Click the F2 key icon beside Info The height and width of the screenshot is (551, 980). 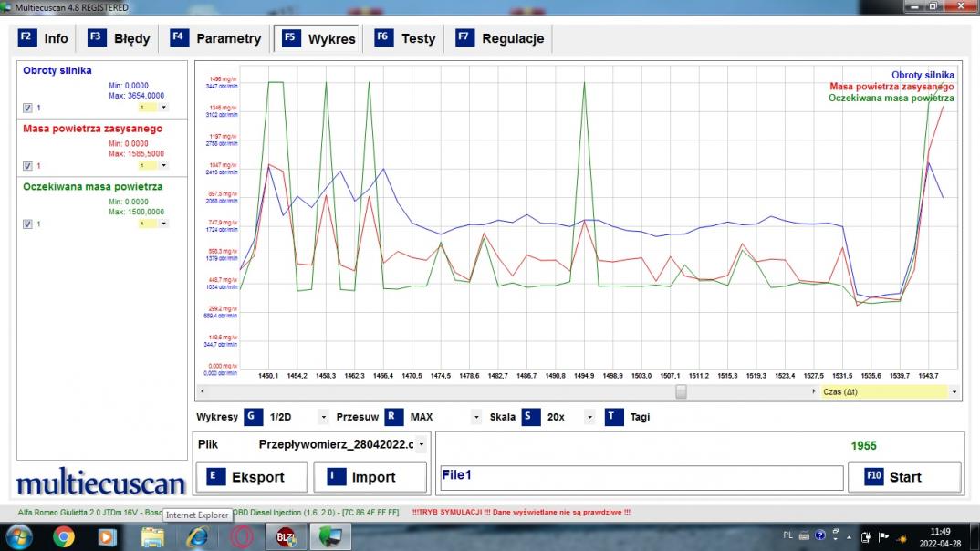click(26, 38)
